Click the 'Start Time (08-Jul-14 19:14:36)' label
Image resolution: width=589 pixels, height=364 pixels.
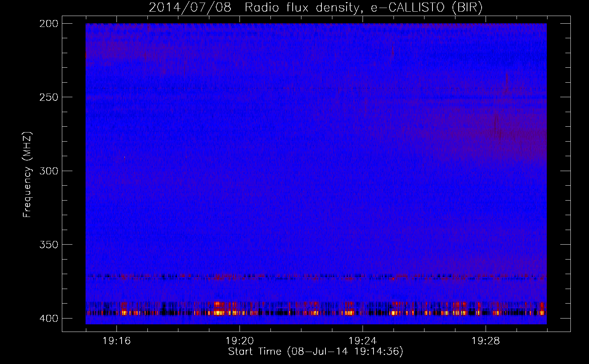(316, 352)
